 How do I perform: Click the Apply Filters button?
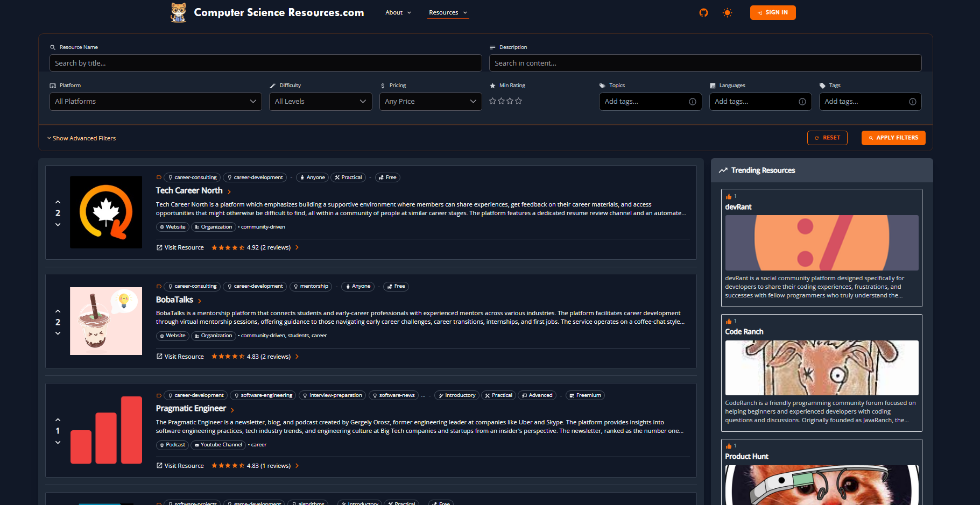click(893, 138)
